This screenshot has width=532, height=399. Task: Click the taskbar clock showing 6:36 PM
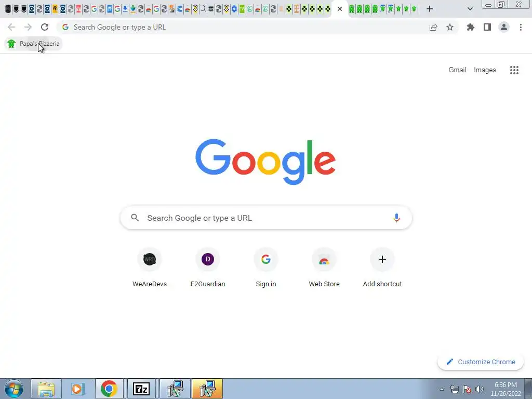click(506, 389)
